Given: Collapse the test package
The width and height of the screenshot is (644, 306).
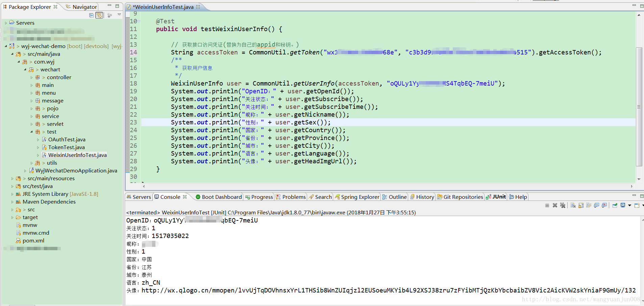Looking at the screenshot, I should pos(31,132).
